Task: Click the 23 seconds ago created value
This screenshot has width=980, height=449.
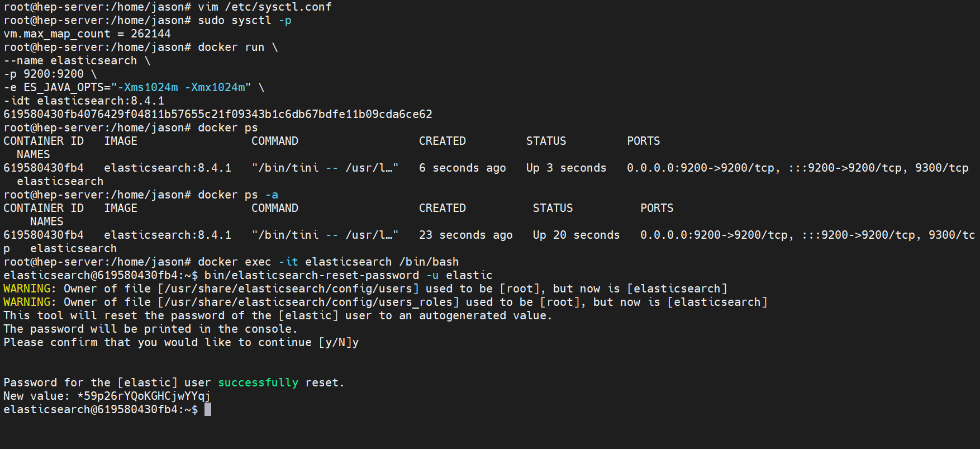Action: tap(465, 235)
